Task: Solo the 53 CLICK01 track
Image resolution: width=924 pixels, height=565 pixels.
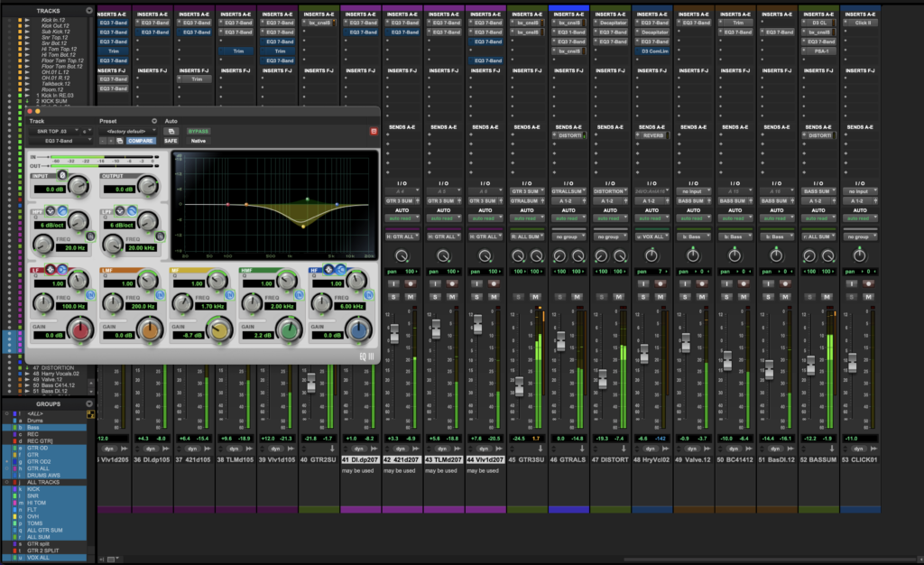Action: 854,296
